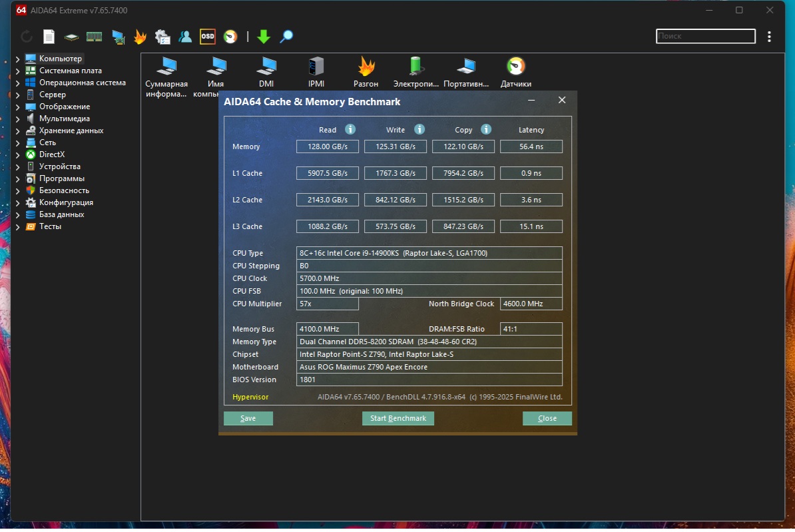The width and height of the screenshot is (795, 532).
Task: Expand the Компьютер tree node
Action: tap(18, 59)
